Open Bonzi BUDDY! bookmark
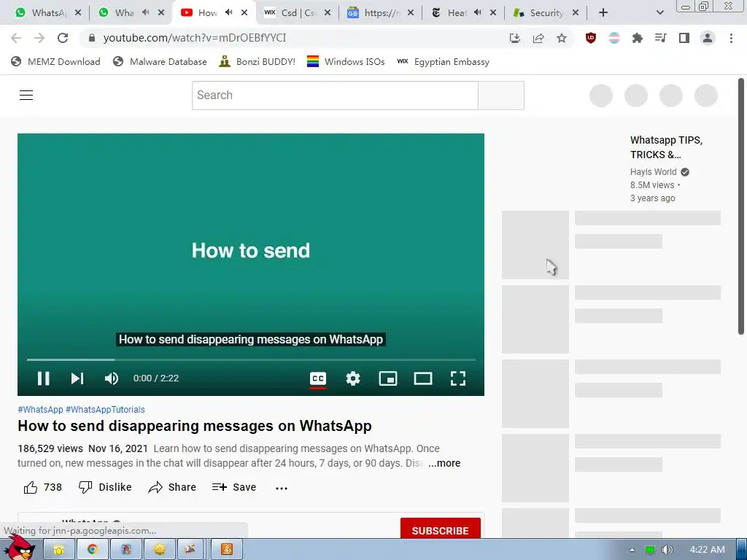The height and width of the screenshot is (560, 747). [258, 61]
